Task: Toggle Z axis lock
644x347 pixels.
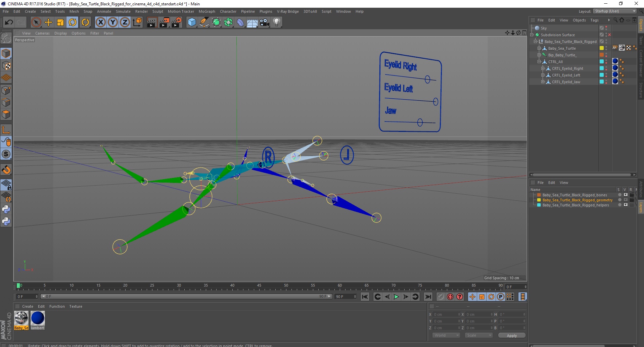Action: 125,22
